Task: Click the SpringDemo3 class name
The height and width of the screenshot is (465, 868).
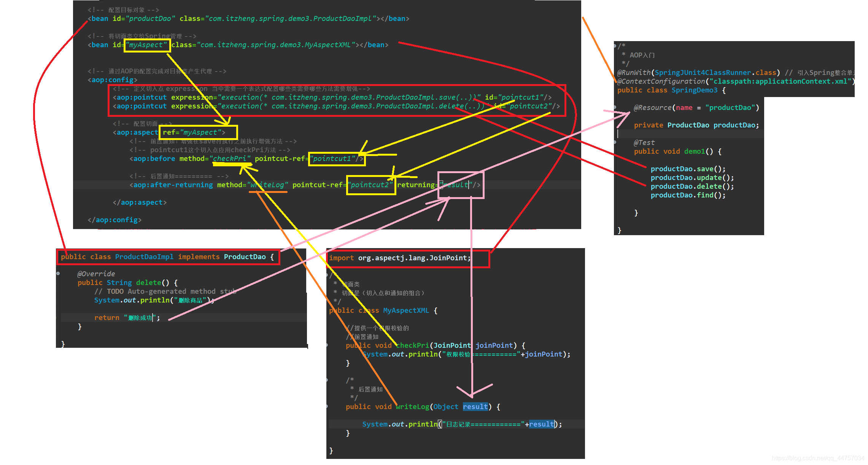Action: click(x=694, y=90)
